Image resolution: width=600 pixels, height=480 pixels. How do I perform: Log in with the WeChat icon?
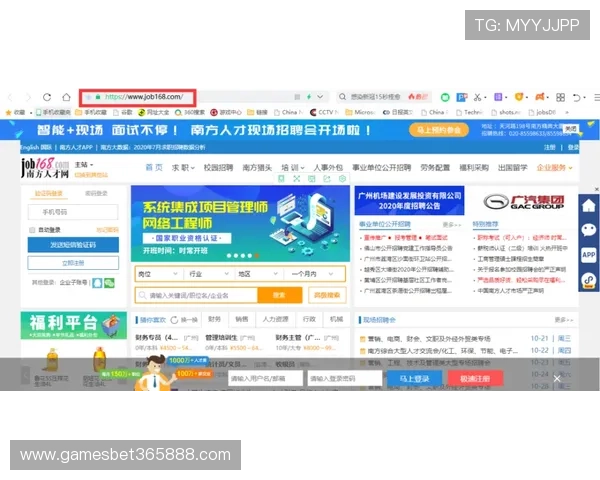109,283
